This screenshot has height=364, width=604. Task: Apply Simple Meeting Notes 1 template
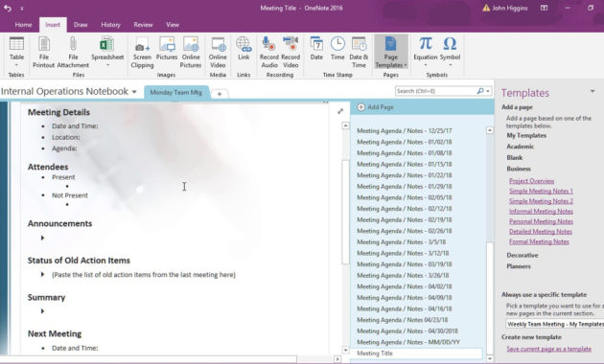(x=541, y=191)
